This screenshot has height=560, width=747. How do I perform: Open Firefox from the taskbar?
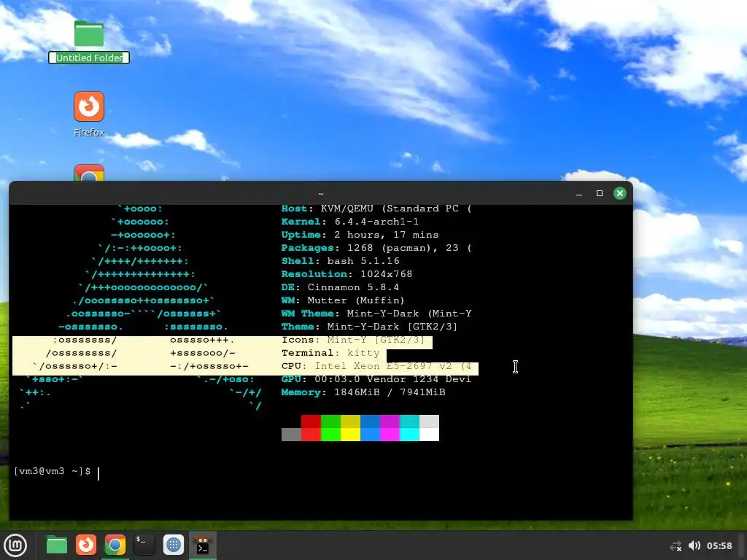[86, 545]
